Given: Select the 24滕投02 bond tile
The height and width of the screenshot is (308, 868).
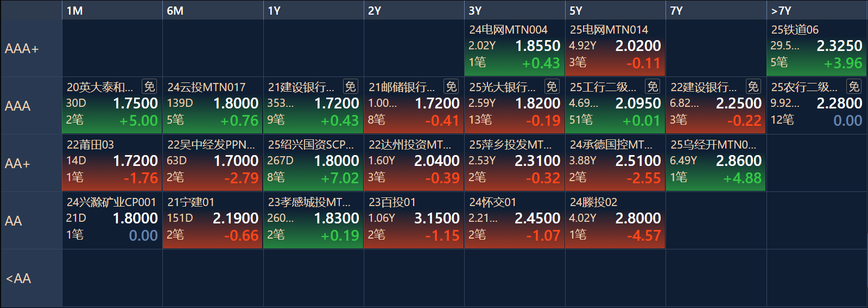Looking at the screenshot, I should (616, 220).
